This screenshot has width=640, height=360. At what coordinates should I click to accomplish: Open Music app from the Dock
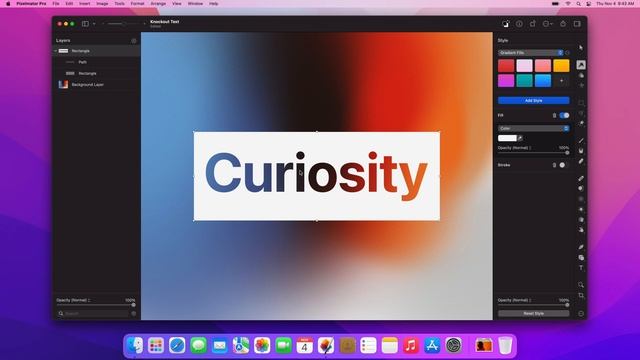pos(411,345)
